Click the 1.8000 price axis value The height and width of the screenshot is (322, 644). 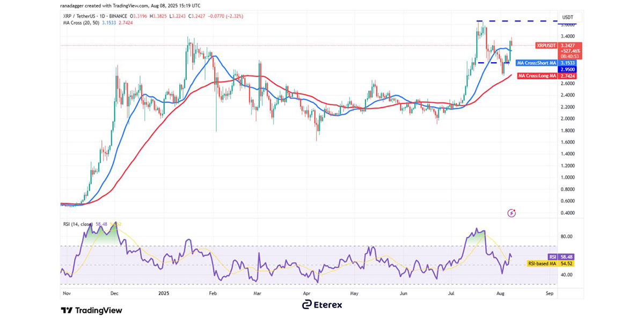coord(567,130)
